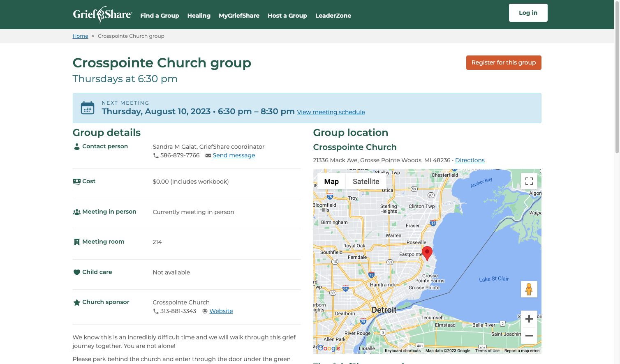Click the $0.00 (Includes workbook) text
This screenshot has height=364, width=620.
(191, 182)
